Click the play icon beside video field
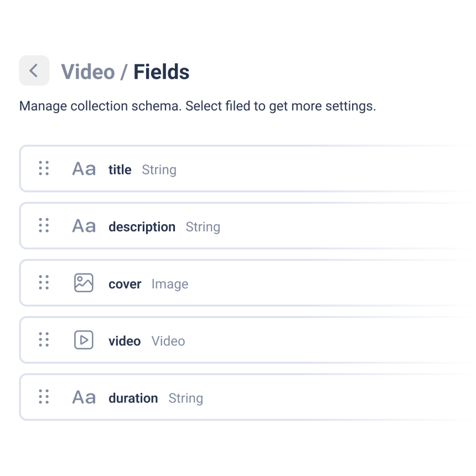Image resolution: width=476 pixels, height=476 pixels. pyautogui.click(x=84, y=340)
